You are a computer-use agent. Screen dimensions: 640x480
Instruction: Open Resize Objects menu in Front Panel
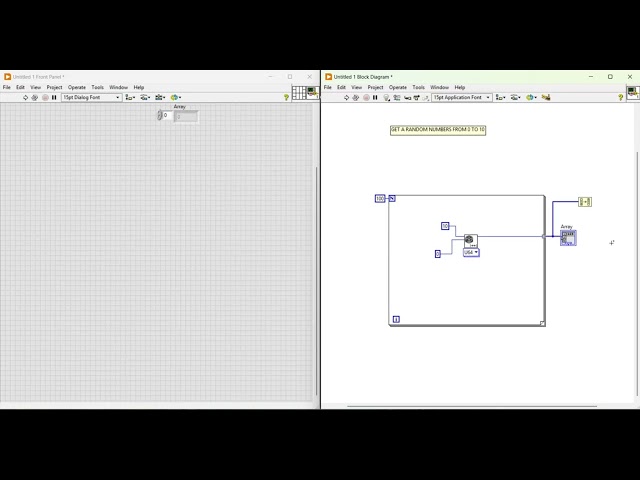coord(160,98)
